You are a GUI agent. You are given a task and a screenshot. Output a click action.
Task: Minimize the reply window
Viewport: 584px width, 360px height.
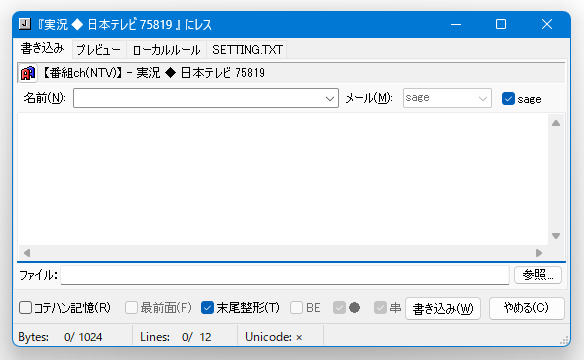click(456, 24)
